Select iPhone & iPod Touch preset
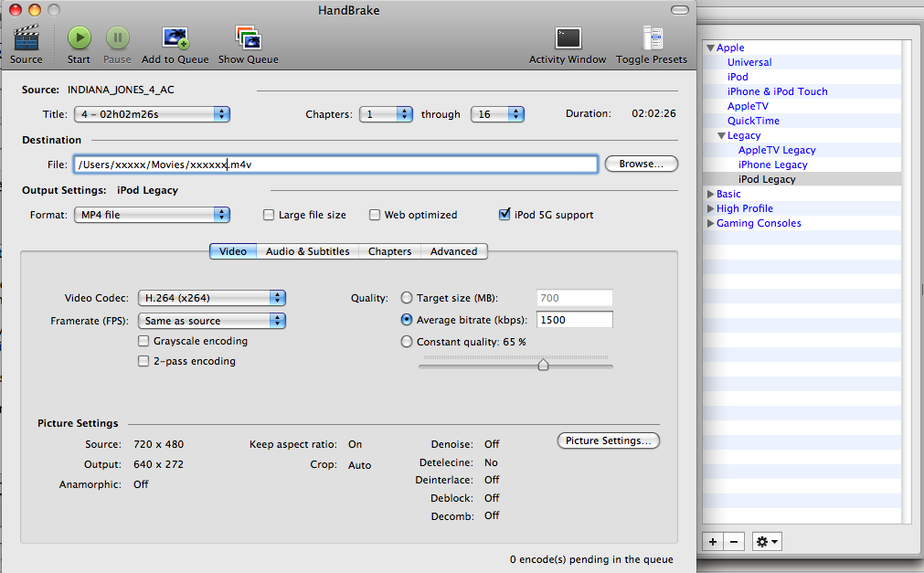The height and width of the screenshot is (573, 924). tap(777, 92)
